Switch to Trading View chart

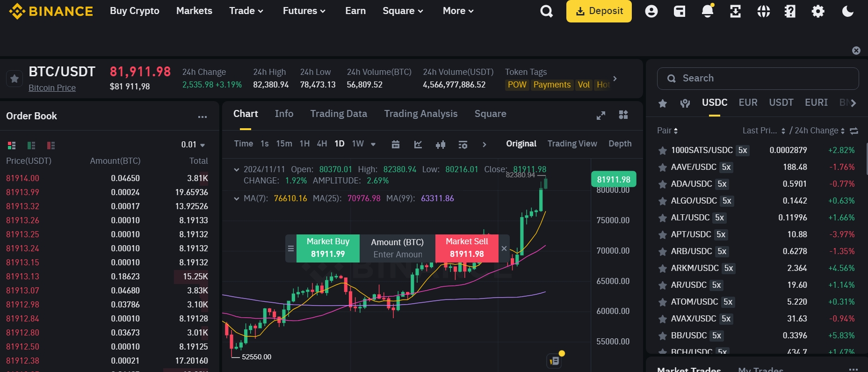pyautogui.click(x=572, y=144)
